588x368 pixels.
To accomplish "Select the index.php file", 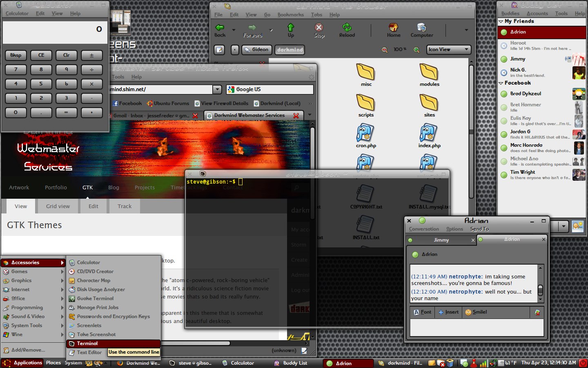I will click(429, 136).
